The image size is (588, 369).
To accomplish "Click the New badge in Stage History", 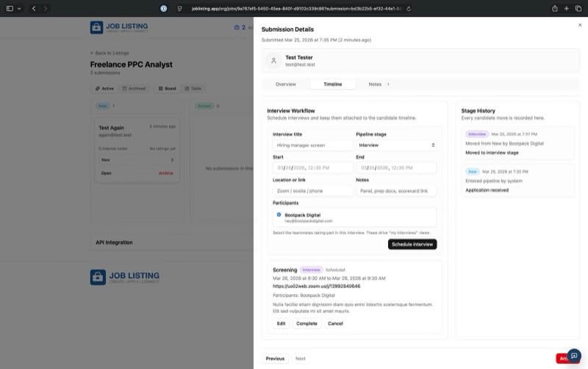I will [x=473, y=171].
